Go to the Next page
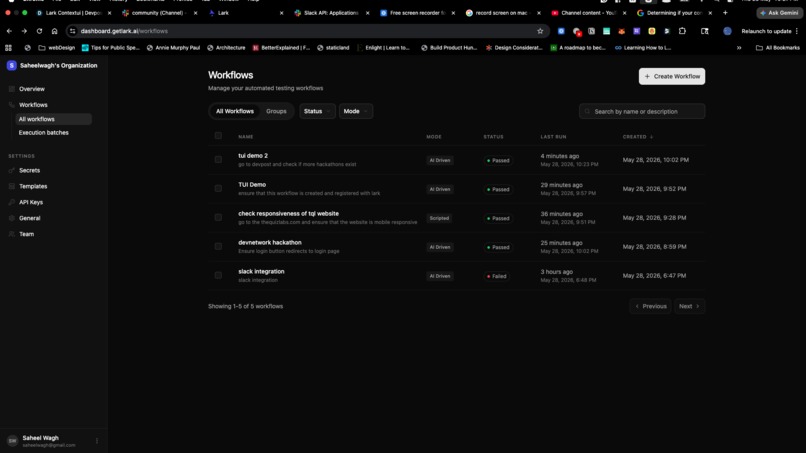Screen dimensions: 806x453 click(689, 306)
